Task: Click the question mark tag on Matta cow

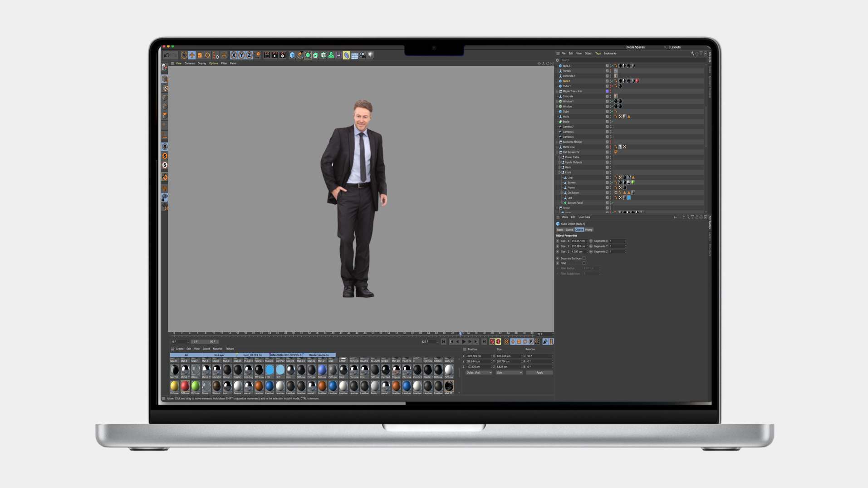Action: point(620,147)
